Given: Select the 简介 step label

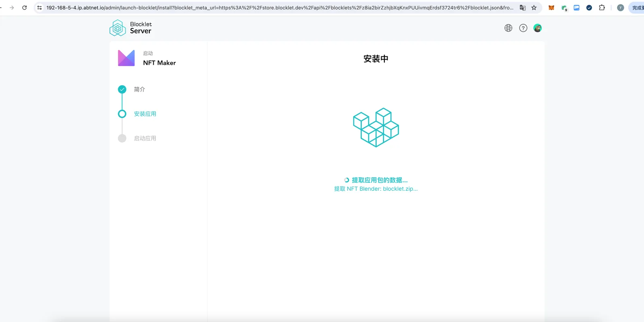Looking at the screenshot, I should 139,89.
